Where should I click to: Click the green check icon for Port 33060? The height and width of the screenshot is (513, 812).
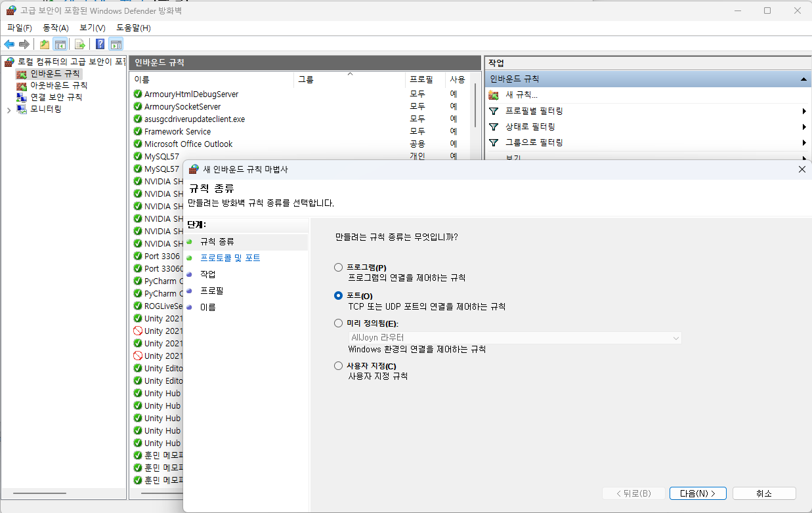(x=138, y=268)
